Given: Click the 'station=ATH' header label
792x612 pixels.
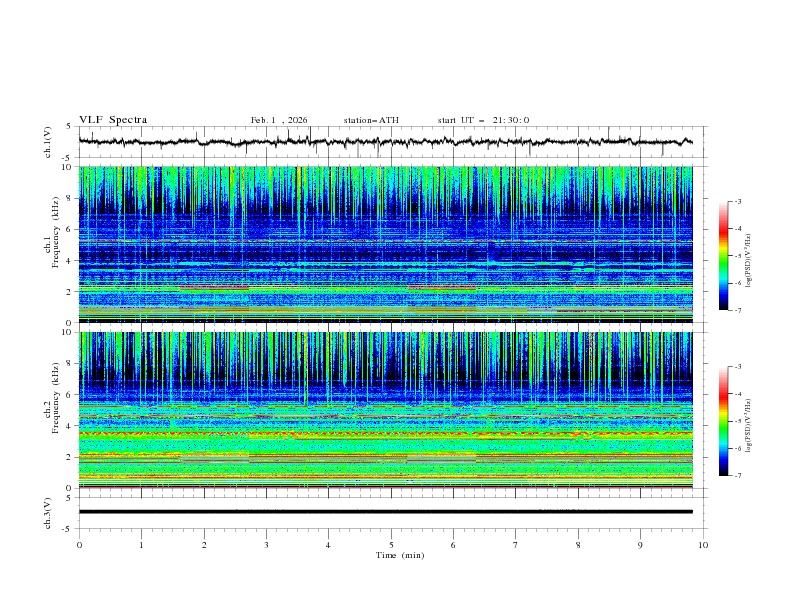Looking at the screenshot, I should click(371, 120).
